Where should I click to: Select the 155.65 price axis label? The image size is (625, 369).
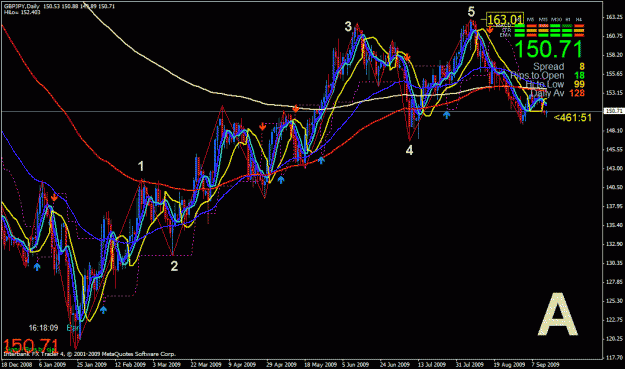614,74
